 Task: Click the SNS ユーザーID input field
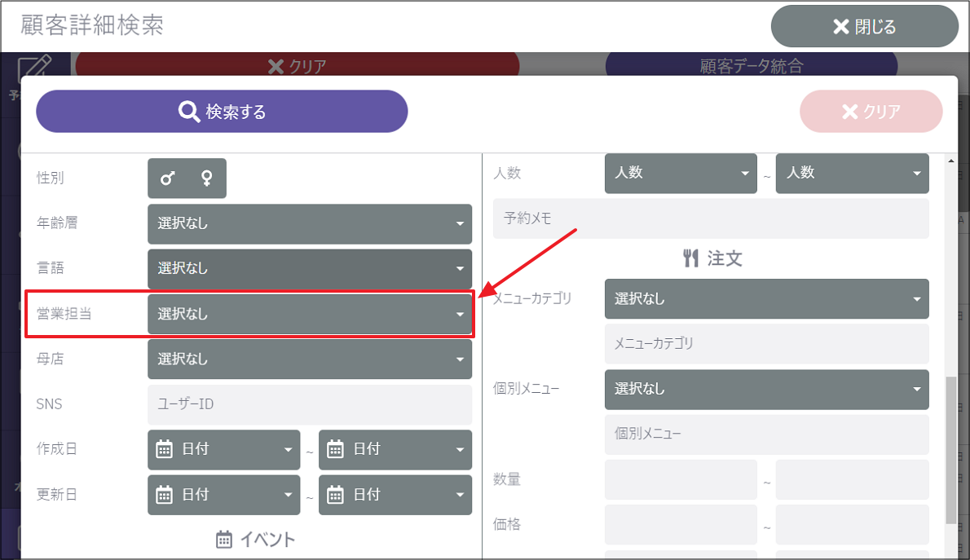pyautogui.click(x=309, y=404)
